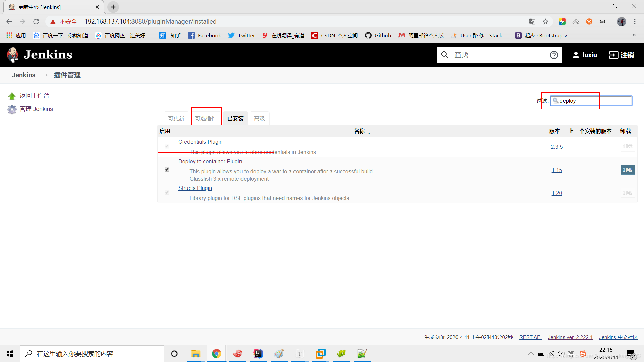This screenshot has width=644, height=362.
Task: Sort plugins by the 名称 column header
Action: coord(362,131)
